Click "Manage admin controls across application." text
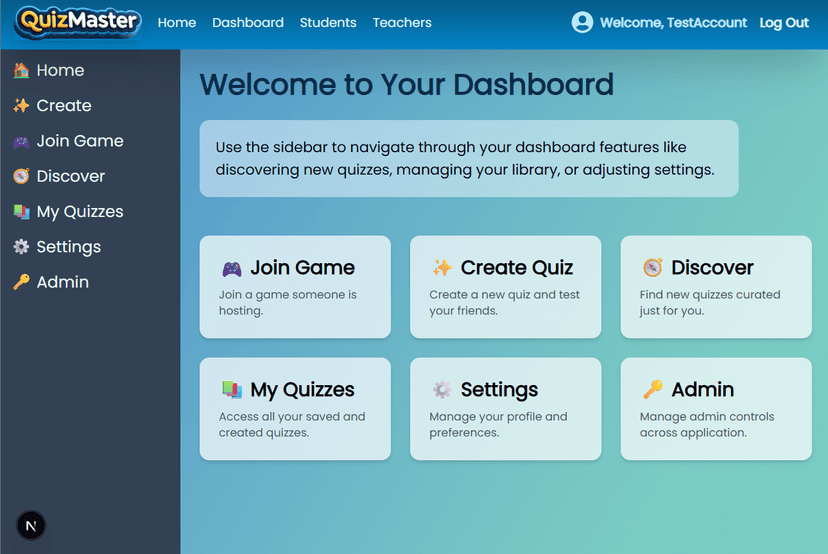Image resolution: width=828 pixels, height=554 pixels. coord(707,425)
